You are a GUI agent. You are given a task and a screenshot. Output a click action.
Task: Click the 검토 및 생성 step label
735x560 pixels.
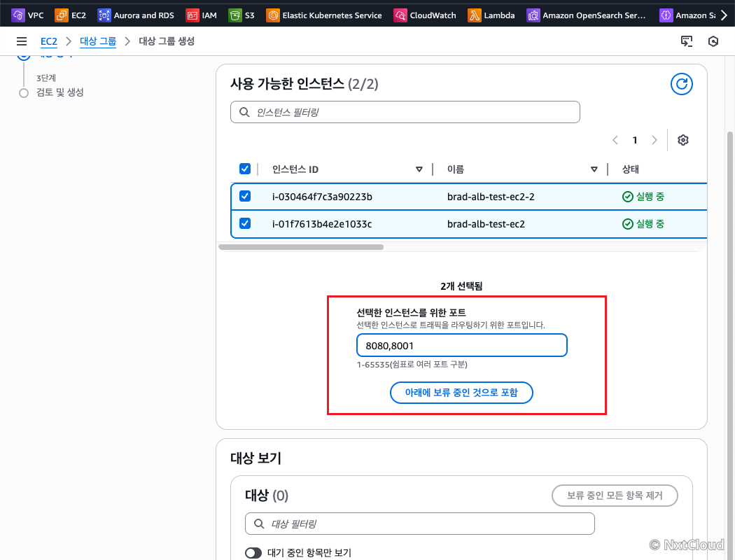coord(60,92)
